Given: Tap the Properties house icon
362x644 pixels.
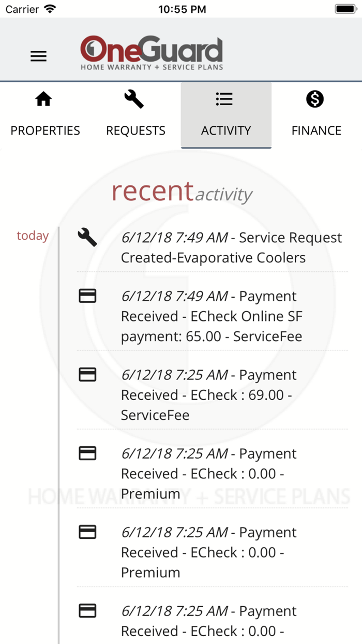Looking at the screenshot, I should [x=43, y=99].
